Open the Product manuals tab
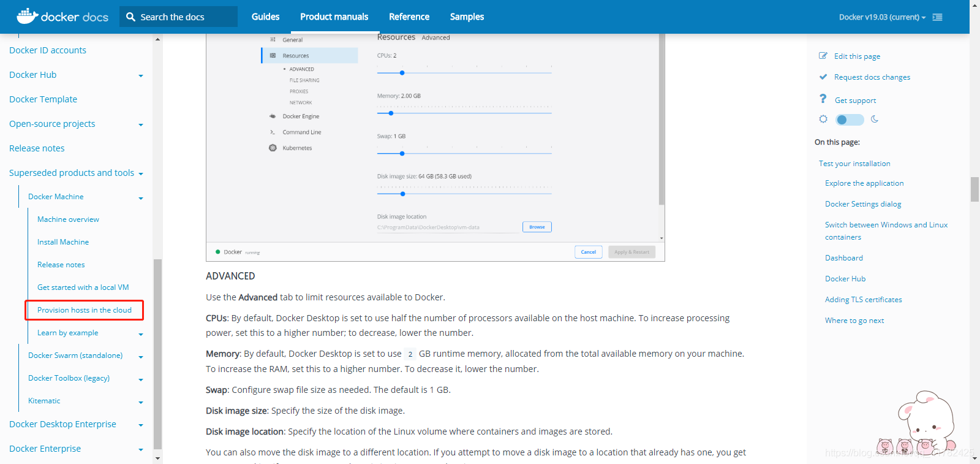 pyautogui.click(x=334, y=17)
